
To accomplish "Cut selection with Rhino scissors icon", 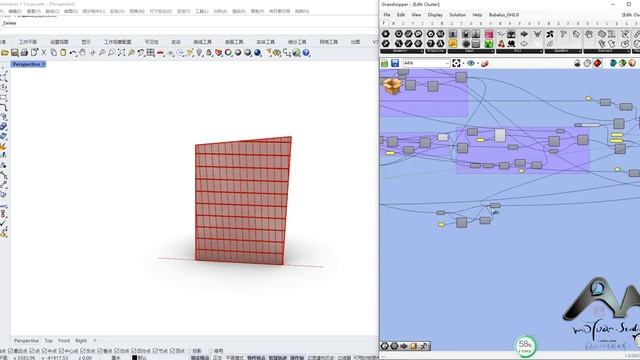I will (44, 53).
